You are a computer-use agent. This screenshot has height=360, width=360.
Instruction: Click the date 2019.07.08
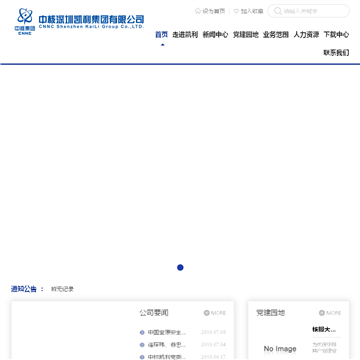[213, 332]
